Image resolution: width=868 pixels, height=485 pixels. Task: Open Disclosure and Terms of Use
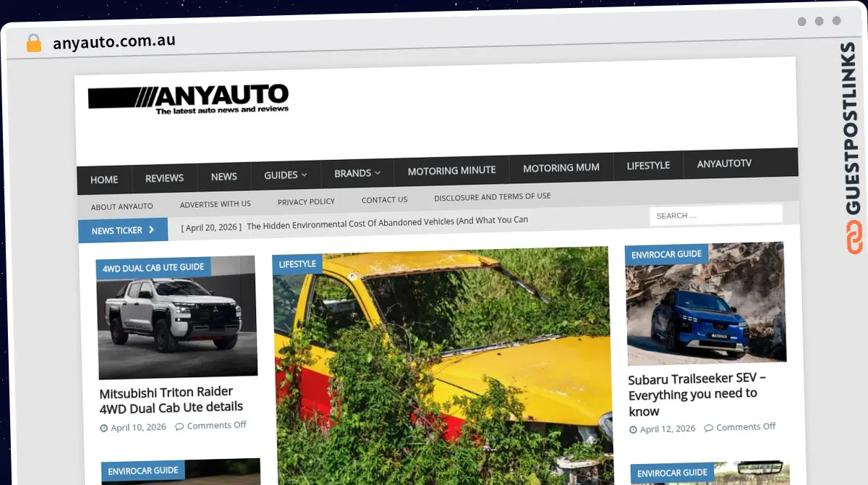(492, 196)
